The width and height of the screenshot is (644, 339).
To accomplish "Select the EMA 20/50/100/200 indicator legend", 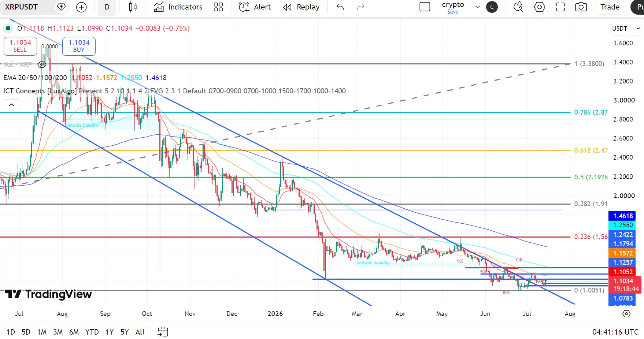I will pos(35,78).
